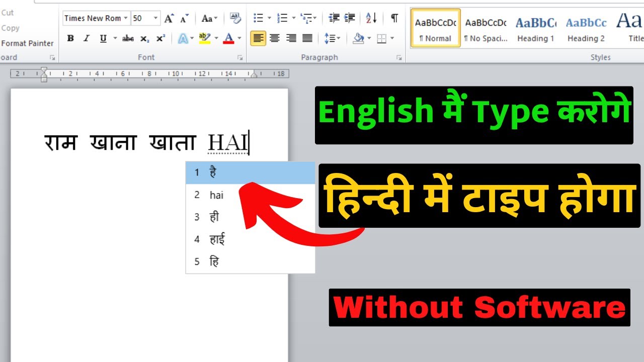This screenshot has height=362, width=644.
Task: Click the Copy command
Action: pyautogui.click(x=10, y=28)
